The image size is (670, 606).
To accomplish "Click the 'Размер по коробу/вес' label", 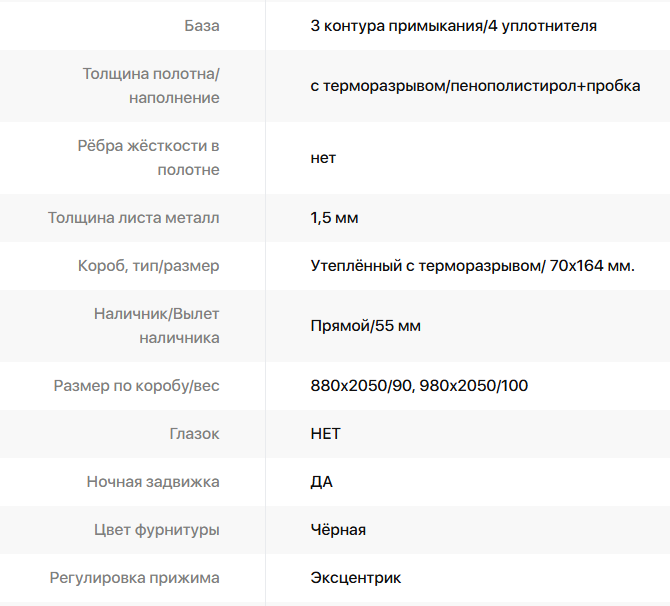I will (x=136, y=386).
